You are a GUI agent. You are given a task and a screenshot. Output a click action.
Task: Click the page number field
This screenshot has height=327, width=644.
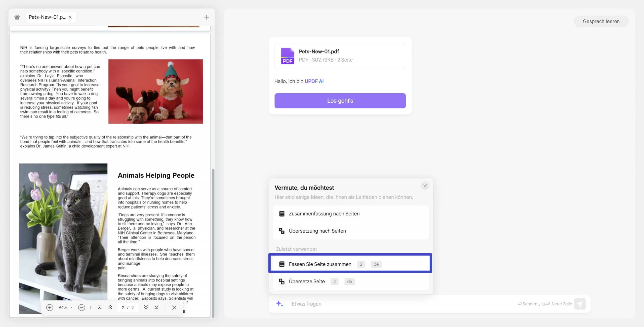pyautogui.click(x=123, y=307)
